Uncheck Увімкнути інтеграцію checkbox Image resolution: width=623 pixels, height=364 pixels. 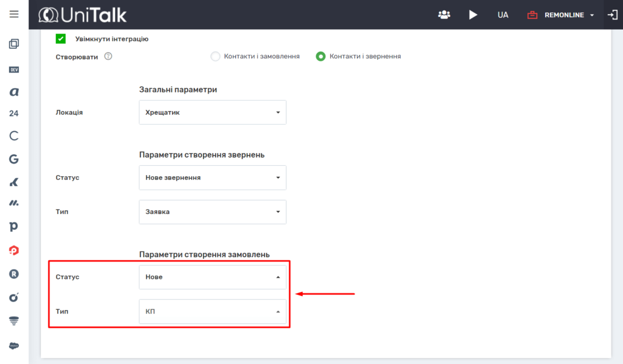coord(61,39)
